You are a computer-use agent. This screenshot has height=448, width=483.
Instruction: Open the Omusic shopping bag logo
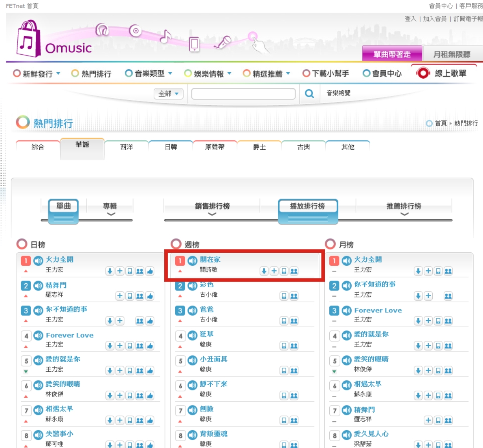tap(28, 39)
